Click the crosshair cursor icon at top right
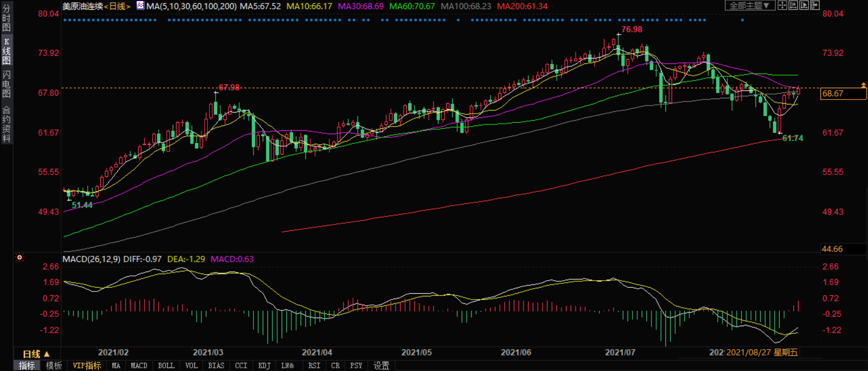The width and height of the screenshot is (868, 371). click(x=782, y=5)
